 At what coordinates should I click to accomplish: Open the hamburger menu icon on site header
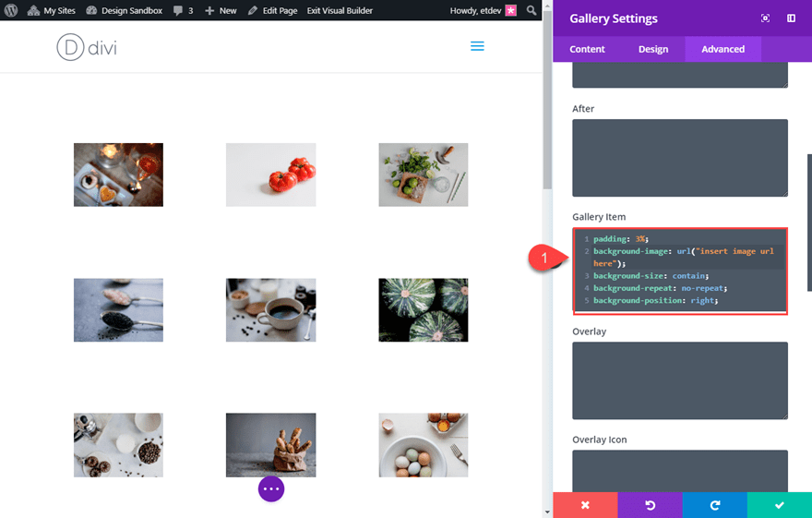click(477, 46)
